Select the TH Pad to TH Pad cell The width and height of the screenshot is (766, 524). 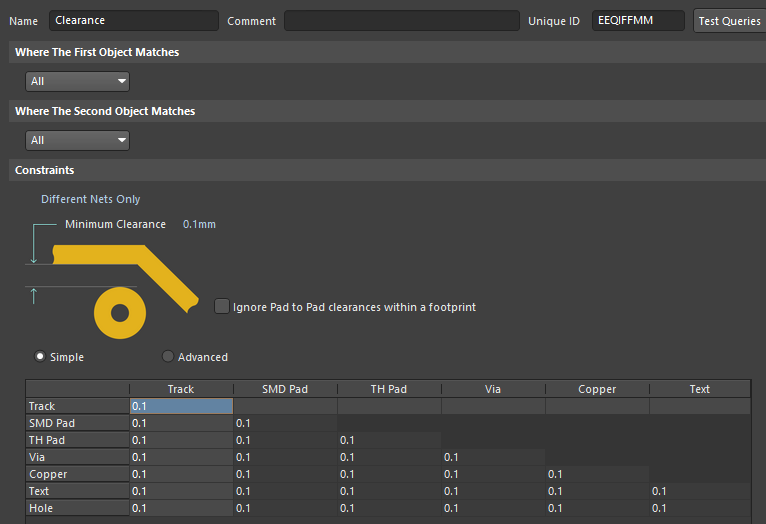(x=389, y=440)
